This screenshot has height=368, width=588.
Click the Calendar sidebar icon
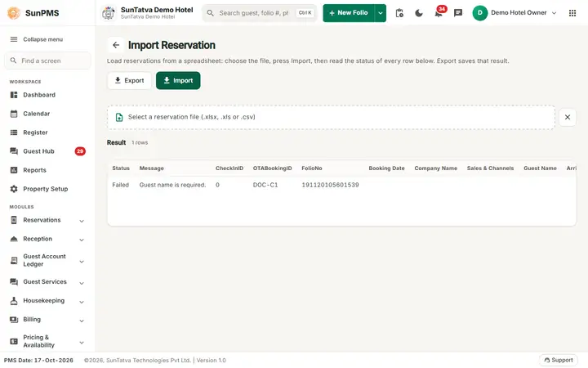pos(14,114)
